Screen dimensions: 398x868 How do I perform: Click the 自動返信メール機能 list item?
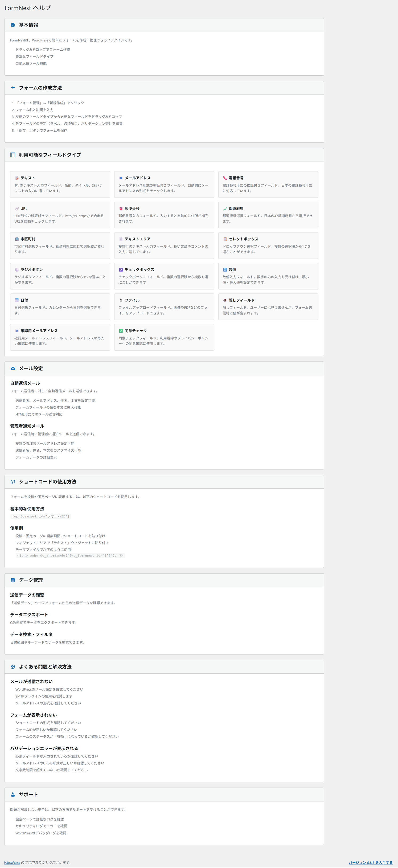click(x=31, y=63)
